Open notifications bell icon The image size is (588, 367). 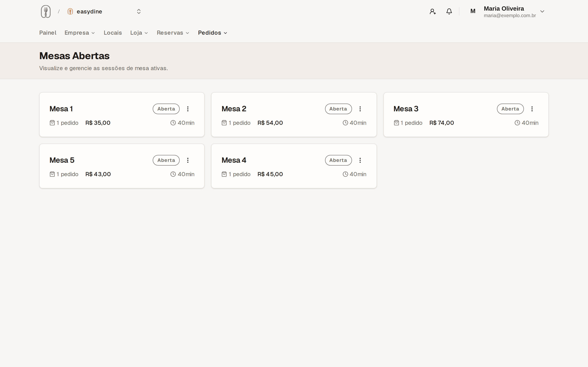click(449, 11)
